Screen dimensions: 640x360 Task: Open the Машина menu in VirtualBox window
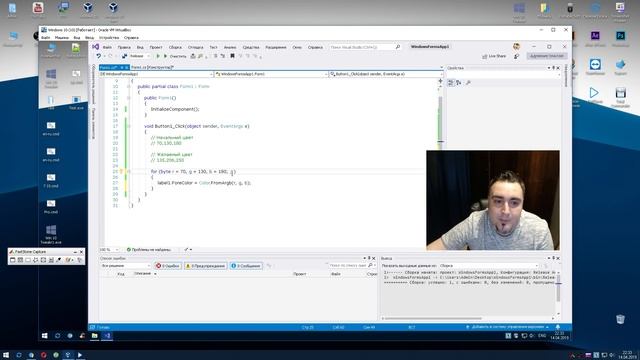[62, 38]
